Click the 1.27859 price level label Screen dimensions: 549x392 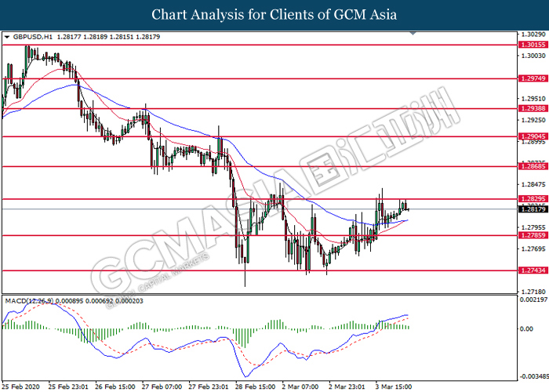tap(533, 235)
